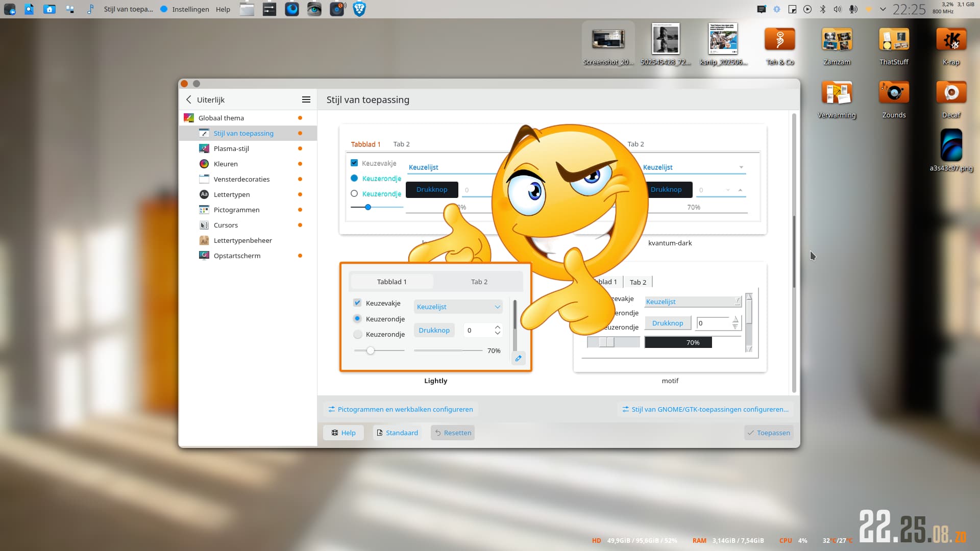Select the Globaal thema icon in sidebar
Image resolution: width=980 pixels, height=551 pixels.
(189, 118)
